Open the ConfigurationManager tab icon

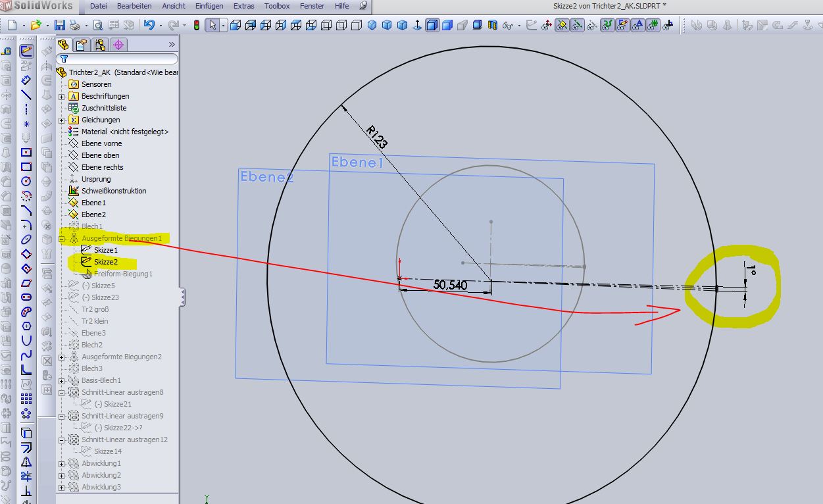click(100, 45)
